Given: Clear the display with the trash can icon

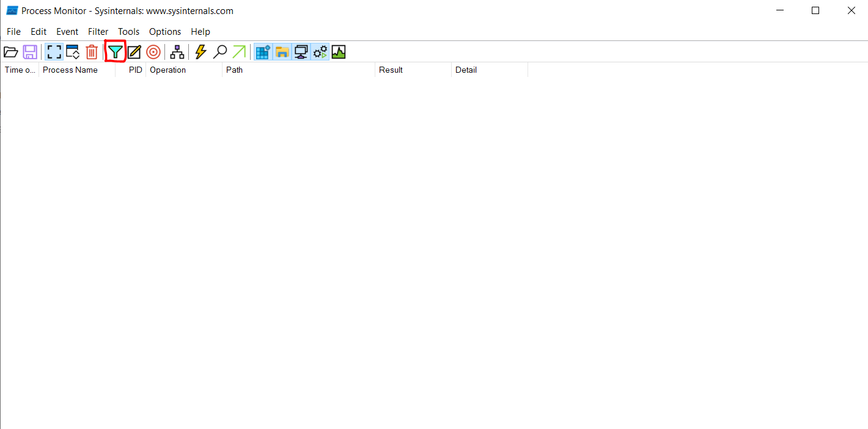Looking at the screenshot, I should (x=92, y=52).
